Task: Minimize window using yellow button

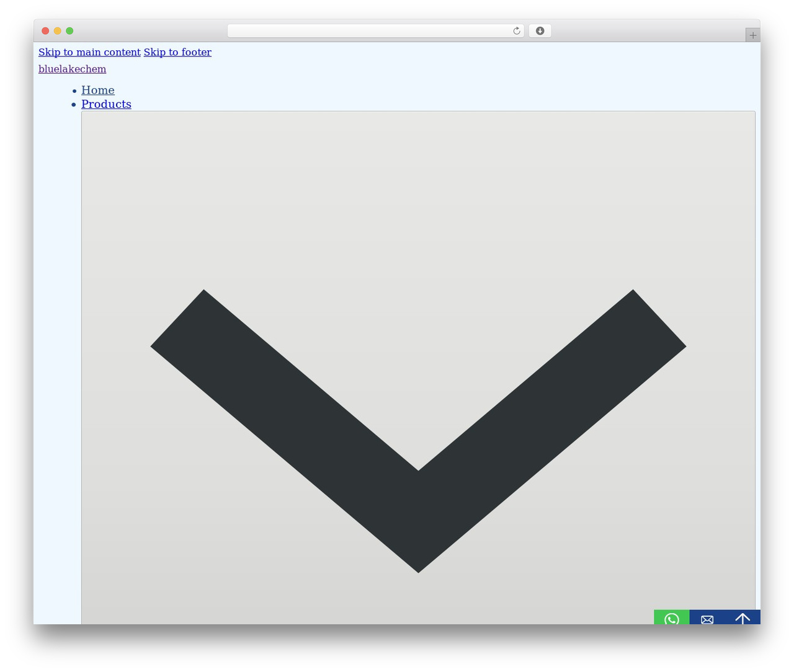Action: [58, 31]
